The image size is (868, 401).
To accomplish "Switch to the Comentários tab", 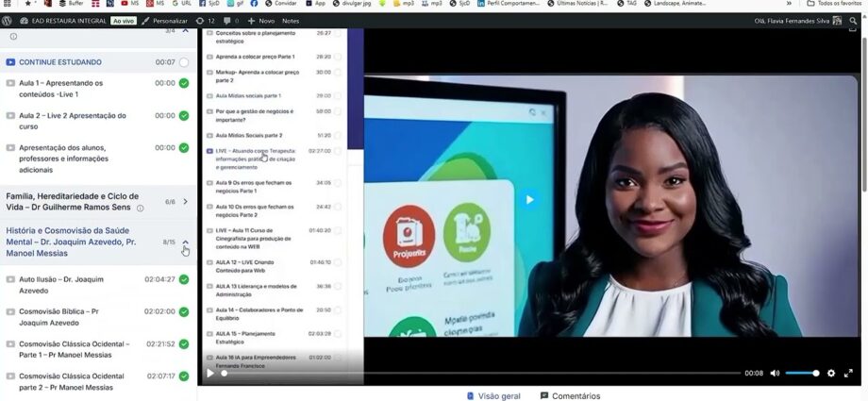I will pyautogui.click(x=570, y=395).
